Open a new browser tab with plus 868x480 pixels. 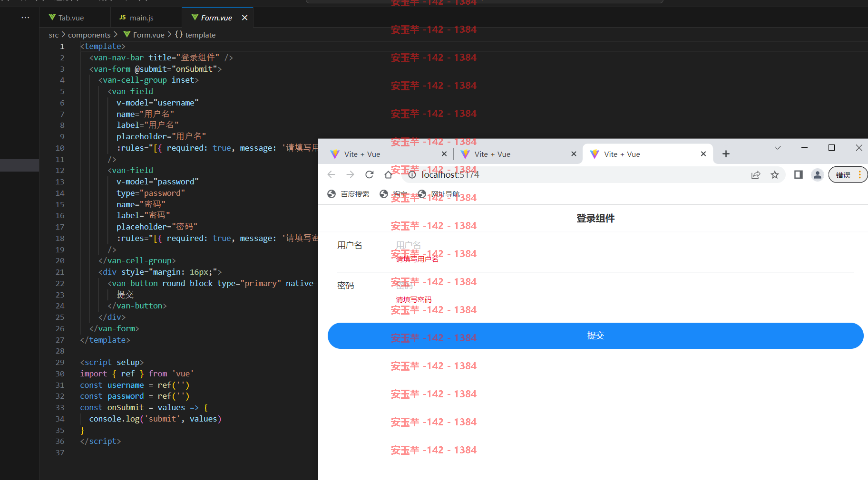pyautogui.click(x=726, y=154)
